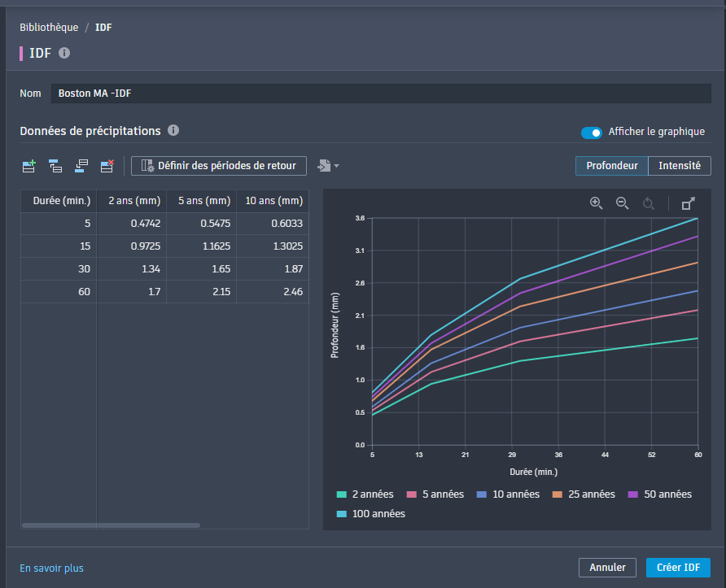
Task: Click the insert row below icon
Action: pyautogui.click(x=81, y=166)
